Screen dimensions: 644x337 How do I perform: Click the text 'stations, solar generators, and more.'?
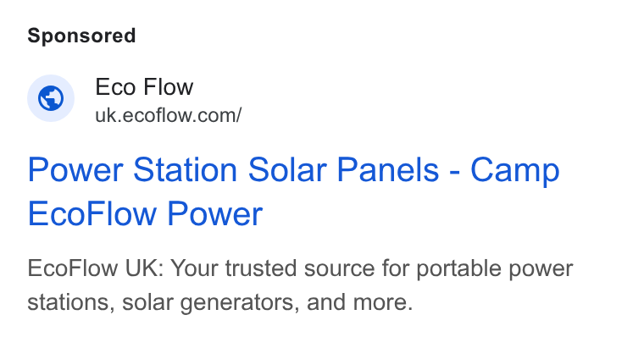click(219, 302)
